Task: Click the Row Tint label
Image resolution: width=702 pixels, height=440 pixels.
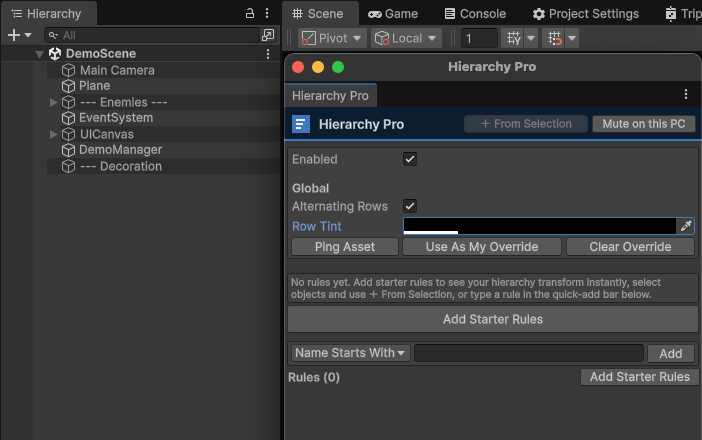Action: click(x=317, y=226)
